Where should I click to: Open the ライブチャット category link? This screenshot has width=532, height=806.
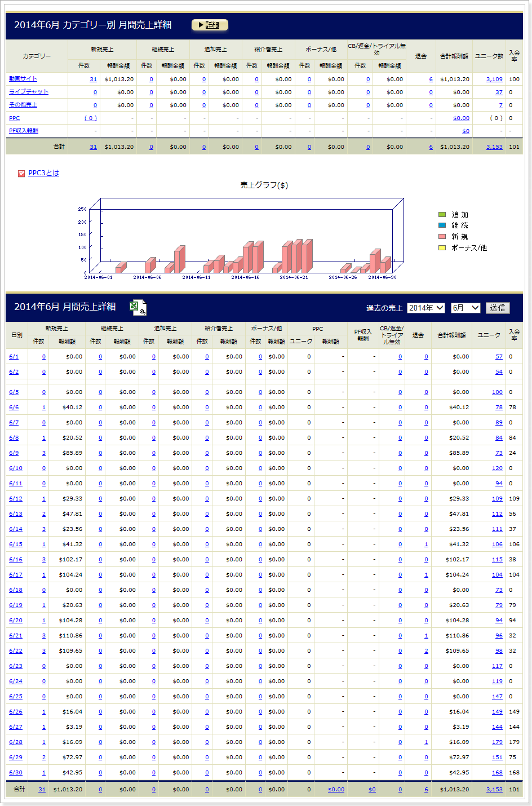(x=29, y=92)
